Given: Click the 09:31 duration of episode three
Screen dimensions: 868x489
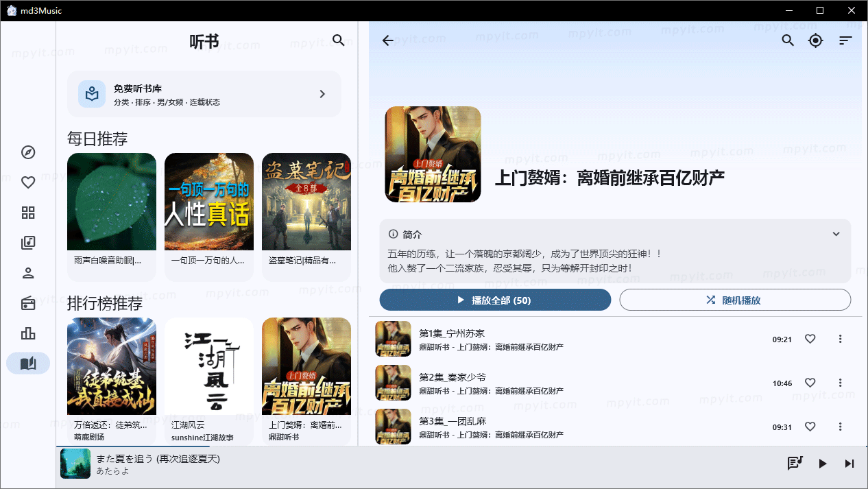Looking at the screenshot, I should (782, 427).
